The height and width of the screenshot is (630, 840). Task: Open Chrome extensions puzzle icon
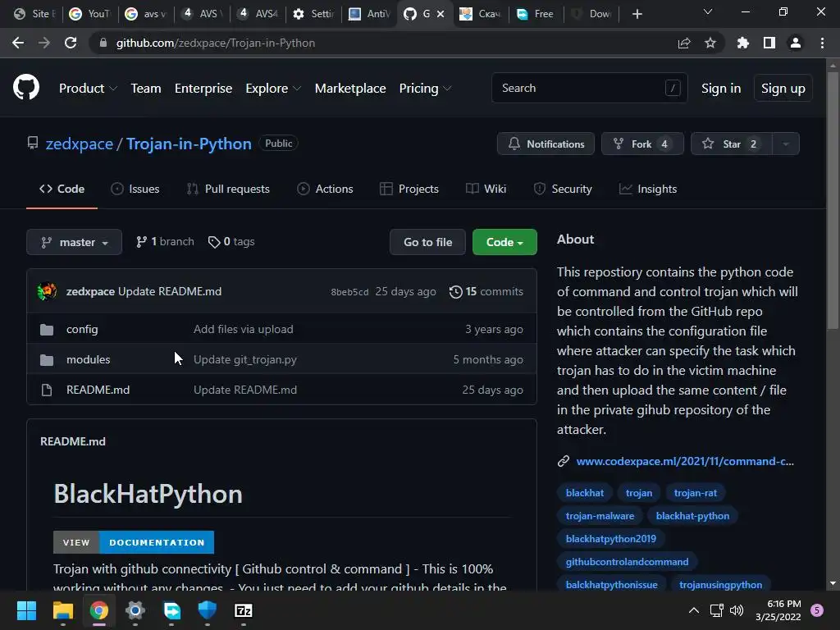[x=742, y=43]
